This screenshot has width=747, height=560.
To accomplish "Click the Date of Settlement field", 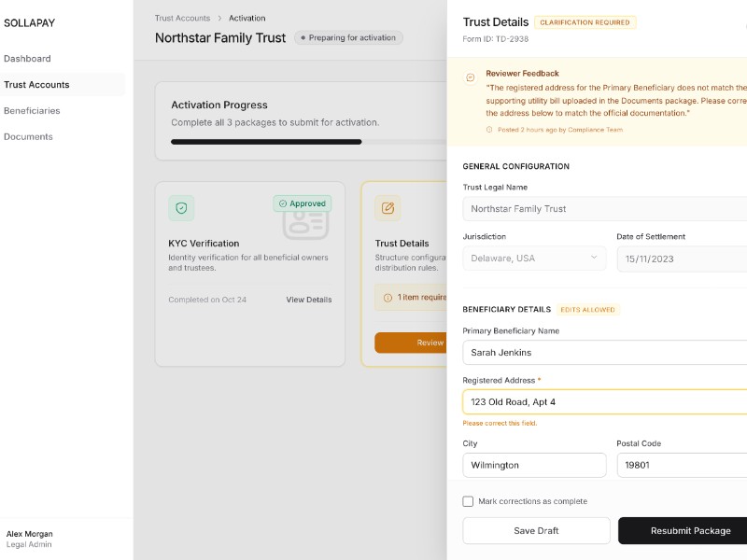I will click(682, 259).
